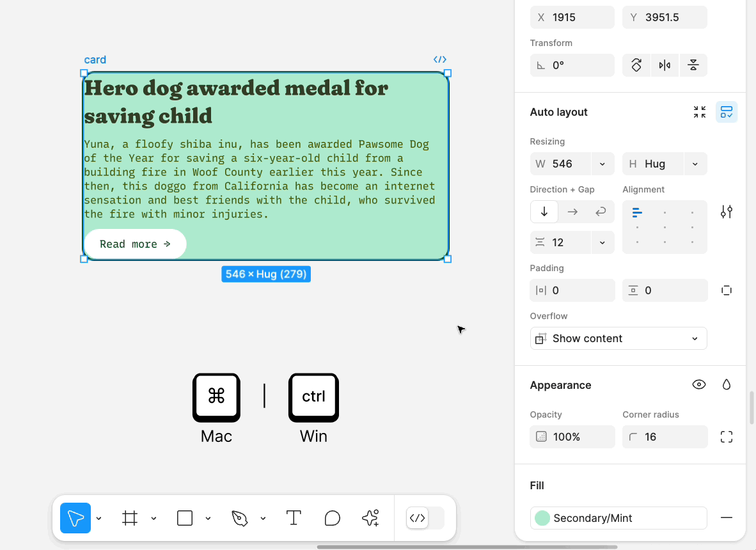The height and width of the screenshot is (550, 756).
Task: Collapse auto layout with the arrows icon
Action: tap(700, 112)
